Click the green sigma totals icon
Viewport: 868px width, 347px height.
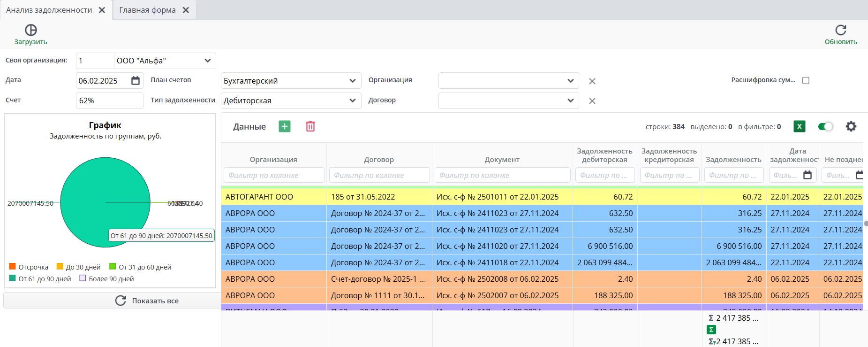coord(711,330)
